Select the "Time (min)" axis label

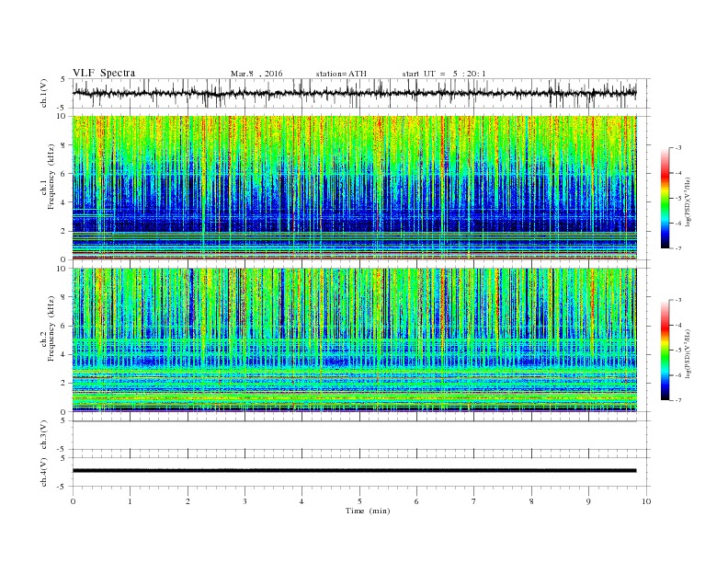click(368, 511)
